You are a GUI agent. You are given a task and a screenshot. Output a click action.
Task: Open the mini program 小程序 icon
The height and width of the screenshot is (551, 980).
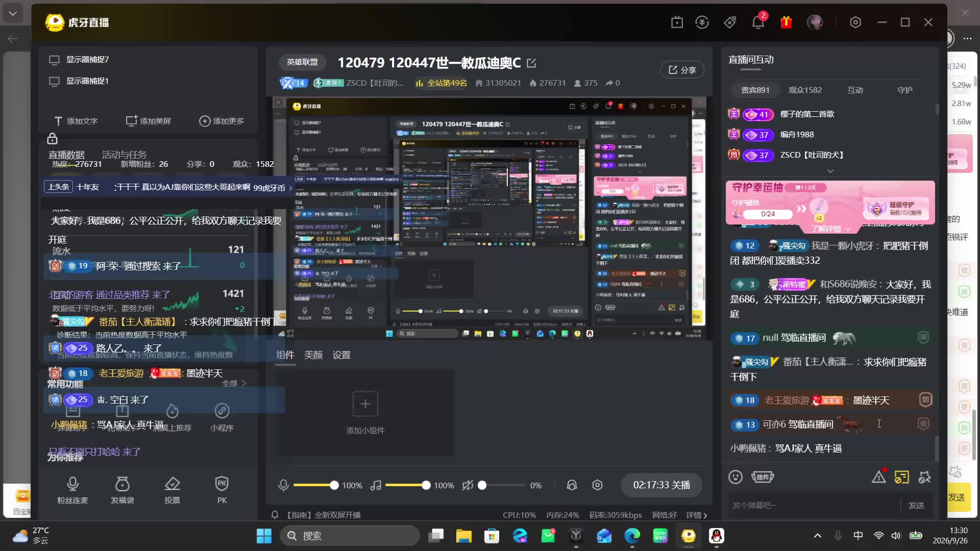[222, 417]
